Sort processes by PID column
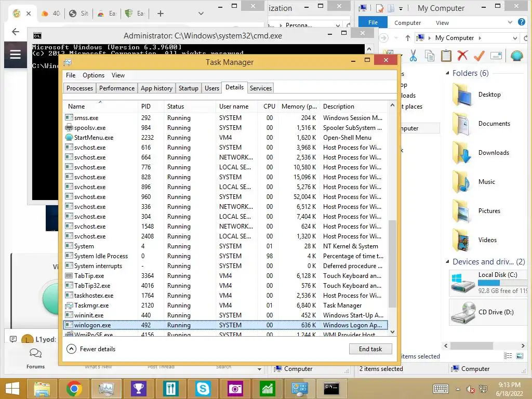 151,106
